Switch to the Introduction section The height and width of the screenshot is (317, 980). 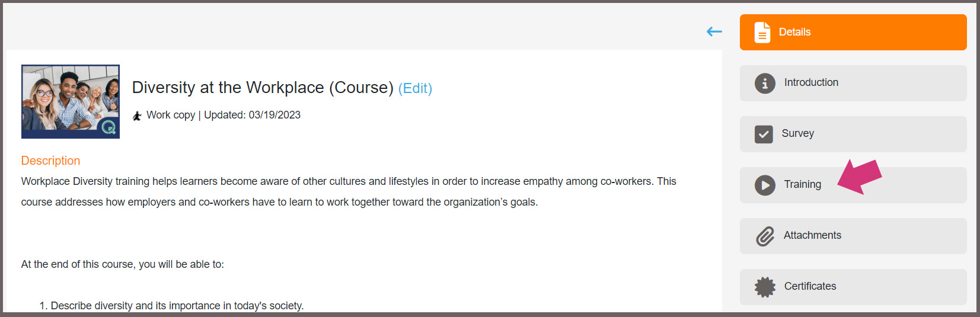tap(853, 84)
